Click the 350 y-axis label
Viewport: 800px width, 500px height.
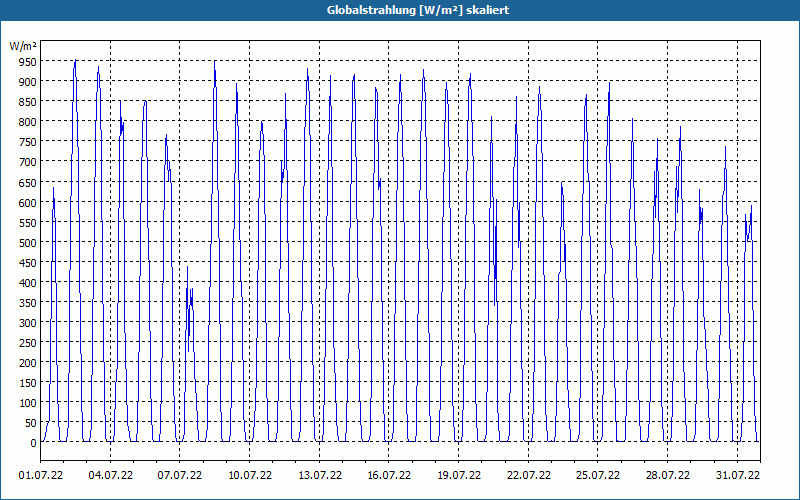pos(27,303)
